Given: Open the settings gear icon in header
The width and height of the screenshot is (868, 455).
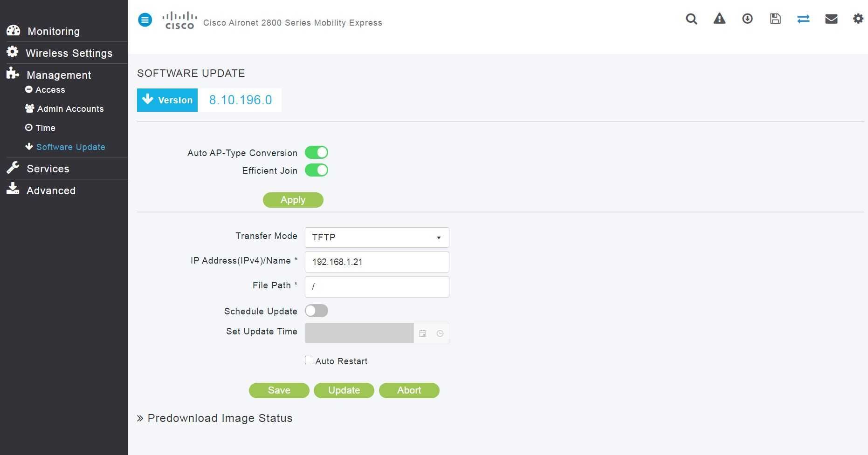Looking at the screenshot, I should (858, 19).
